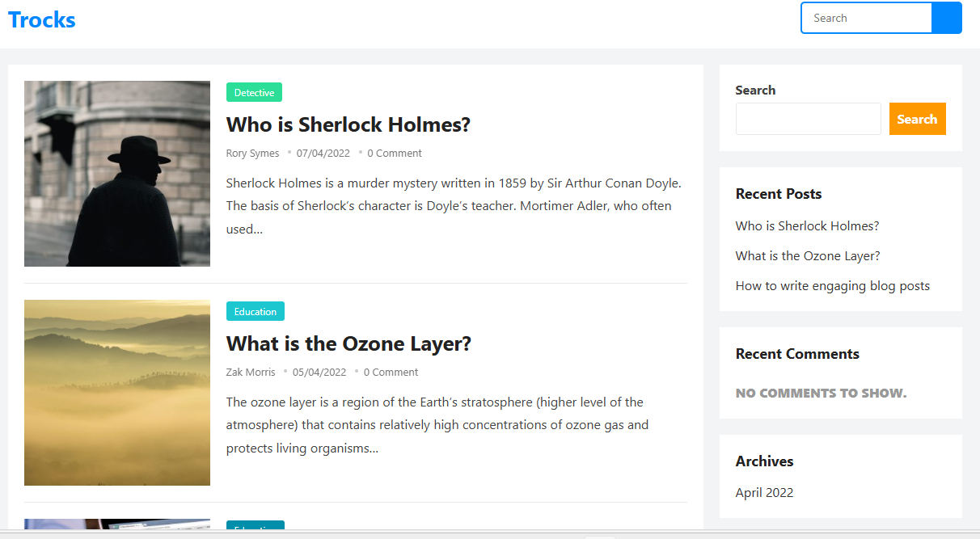Image resolution: width=980 pixels, height=539 pixels.
Task: Click the 07/04/2022 post date
Action: (x=323, y=154)
